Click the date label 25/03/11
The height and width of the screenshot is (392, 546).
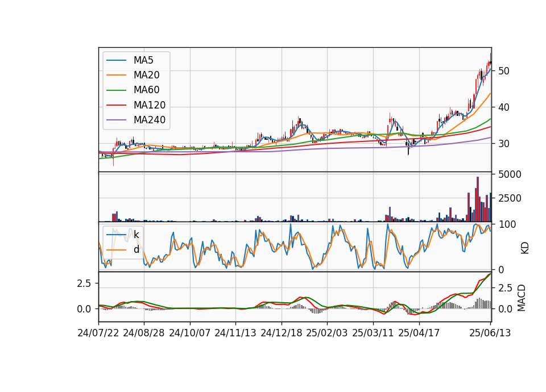click(x=373, y=333)
